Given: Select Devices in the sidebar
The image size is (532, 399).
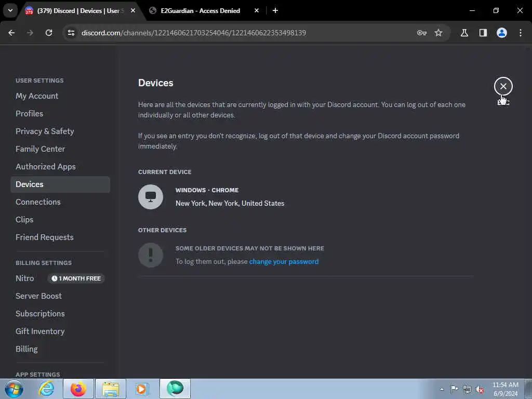Looking at the screenshot, I should click(60, 184).
